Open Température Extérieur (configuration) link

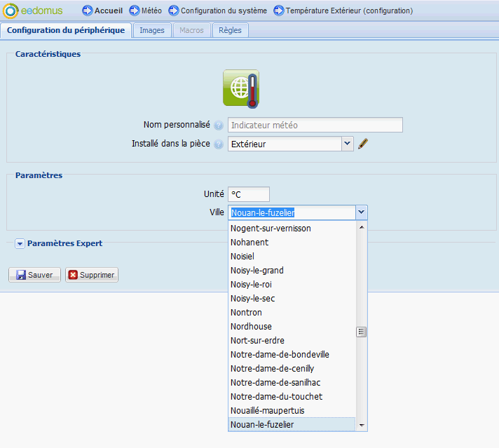point(350,11)
